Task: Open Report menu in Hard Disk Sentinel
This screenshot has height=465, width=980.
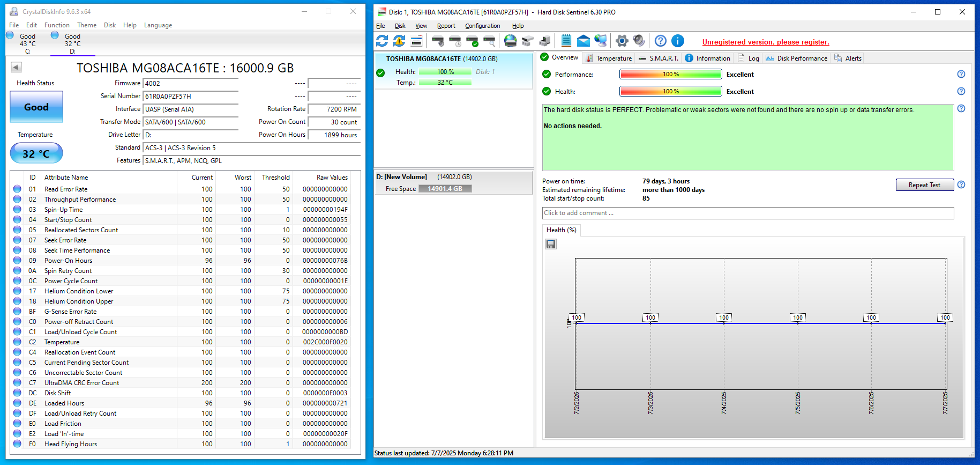Action: click(446, 26)
